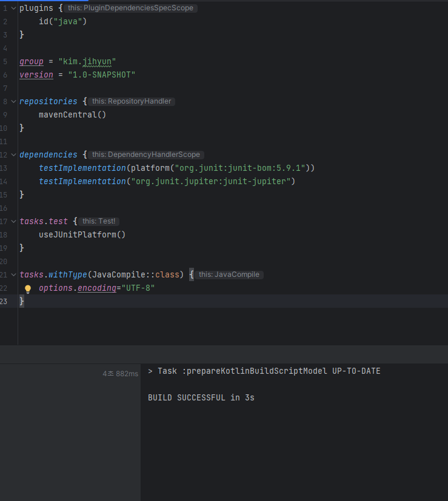Click the dependencies keyword

point(48,155)
